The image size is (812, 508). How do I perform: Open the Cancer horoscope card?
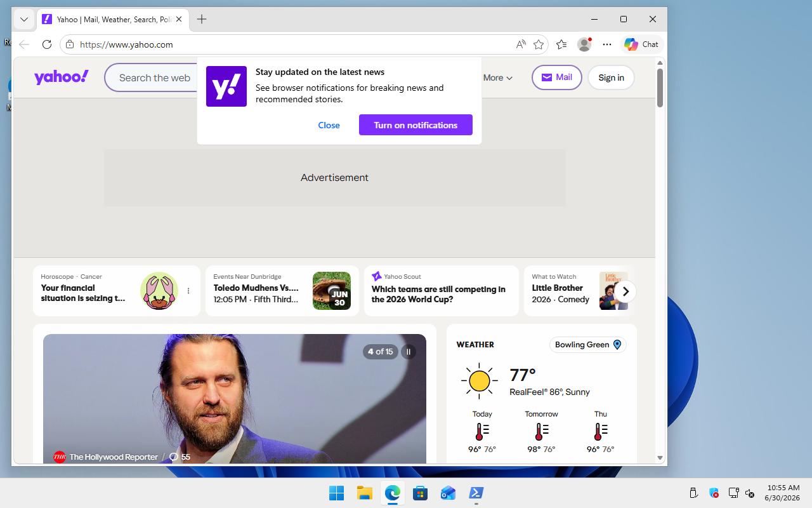pos(117,291)
